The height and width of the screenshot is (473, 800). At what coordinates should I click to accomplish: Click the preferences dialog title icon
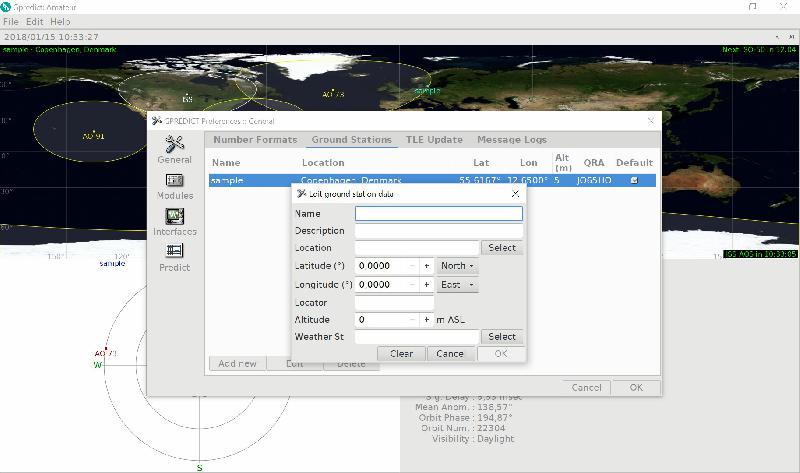coord(157,121)
